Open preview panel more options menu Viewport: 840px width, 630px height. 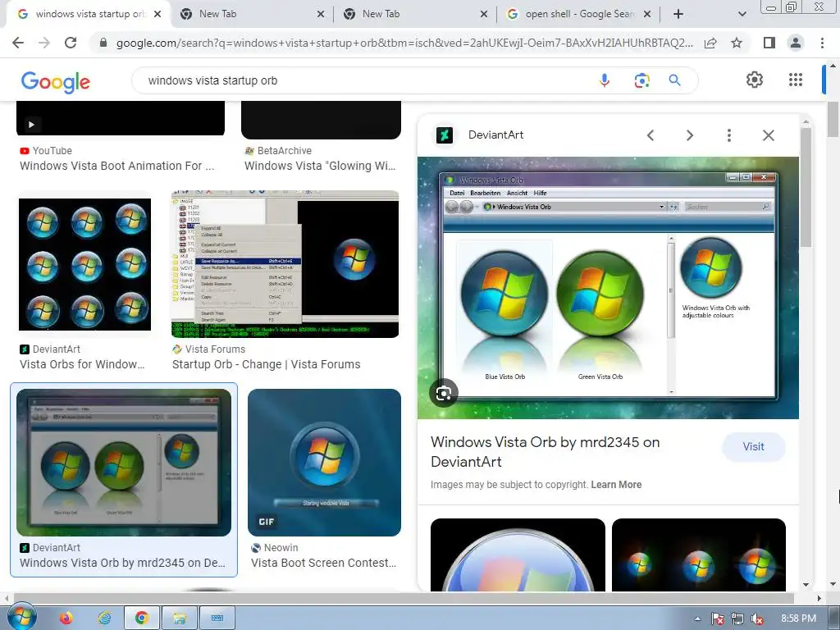pos(728,135)
